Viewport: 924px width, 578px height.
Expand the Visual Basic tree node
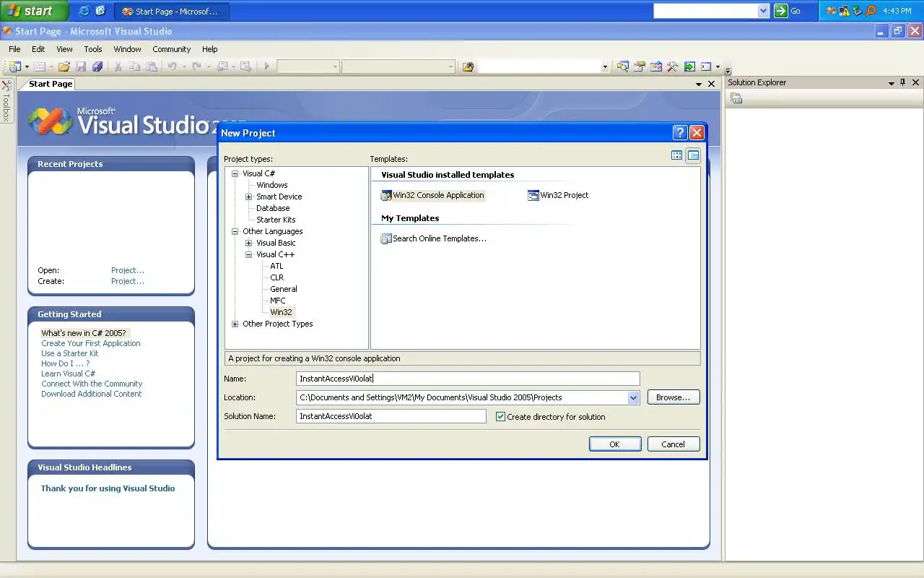tap(249, 243)
